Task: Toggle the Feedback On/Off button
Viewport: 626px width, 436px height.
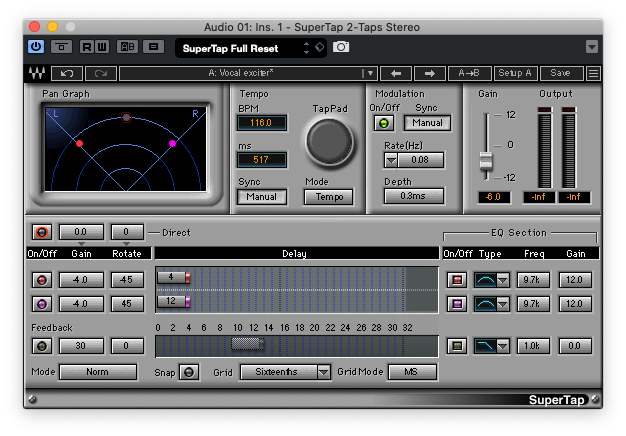Action: [42, 346]
